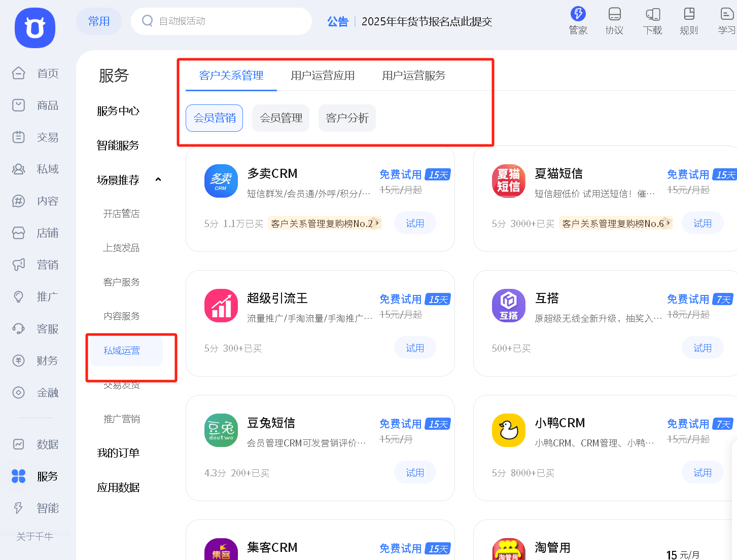The height and width of the screenshot is (560, 737).
Task: Click 试用 button for 豆兔短信
Action: [415, 472]
